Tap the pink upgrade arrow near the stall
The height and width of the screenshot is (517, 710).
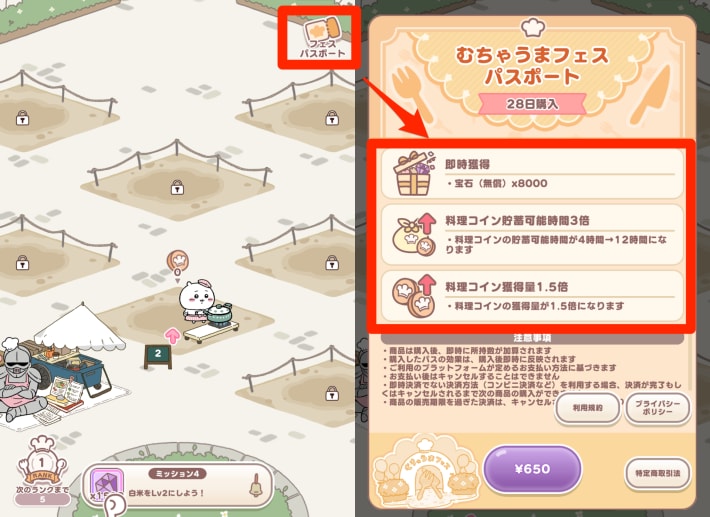coord(172,336)
